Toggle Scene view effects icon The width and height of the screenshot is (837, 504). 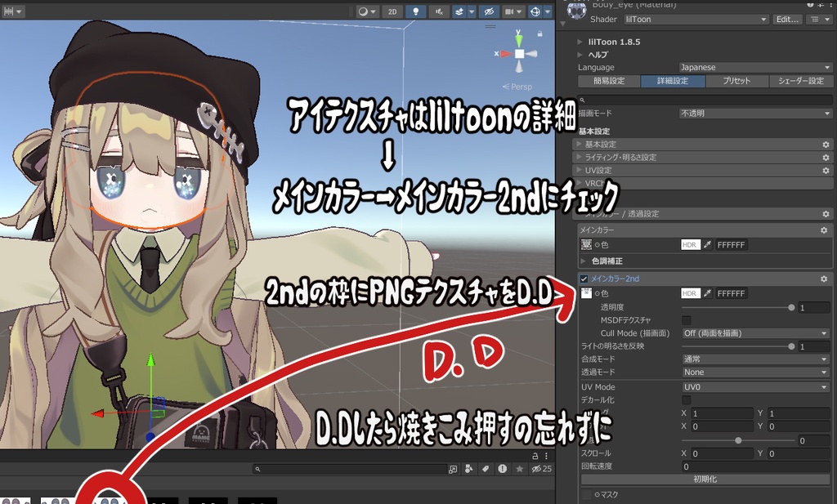pyautogui.click(x=460, y=11)
